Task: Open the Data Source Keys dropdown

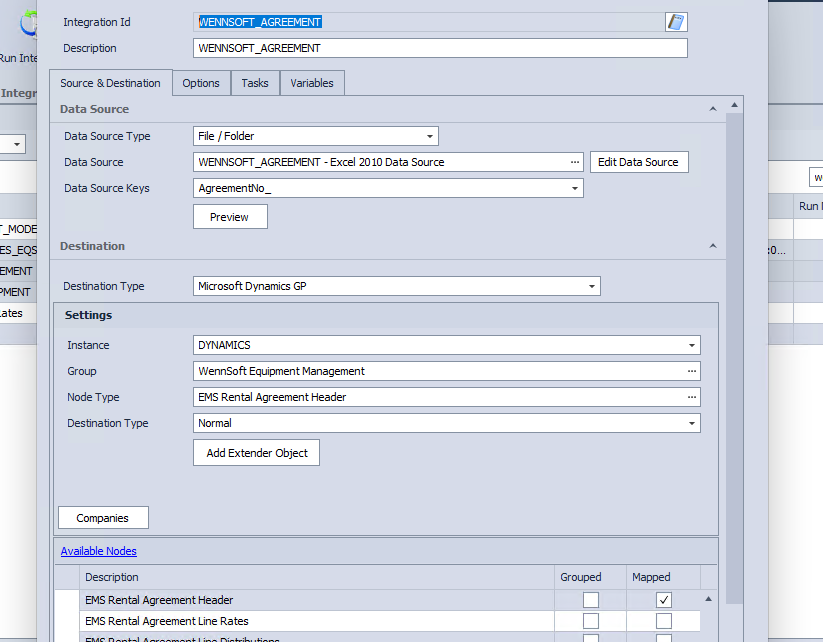Action: pyautogui.click(x=575, y=188)
